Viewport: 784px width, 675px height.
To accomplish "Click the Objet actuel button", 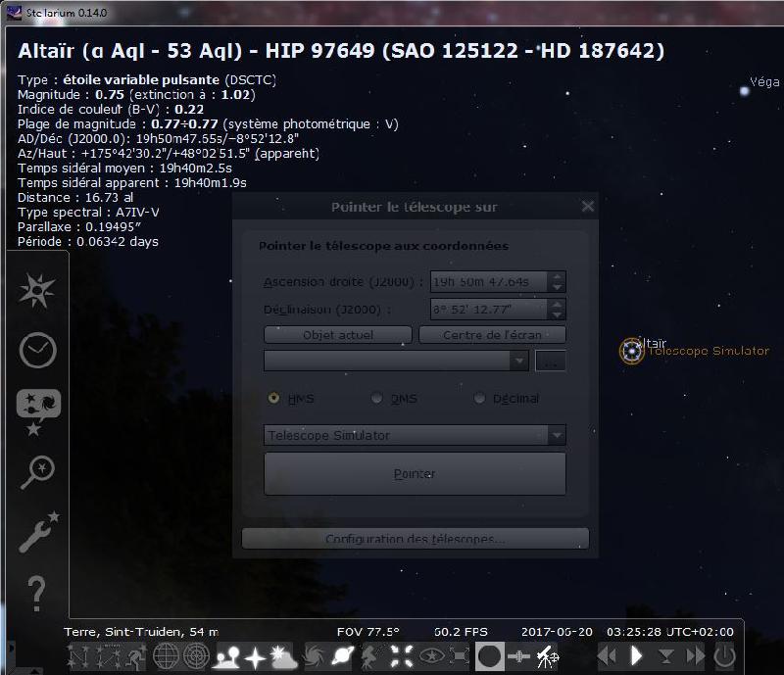I will click(x=338, y=335).
